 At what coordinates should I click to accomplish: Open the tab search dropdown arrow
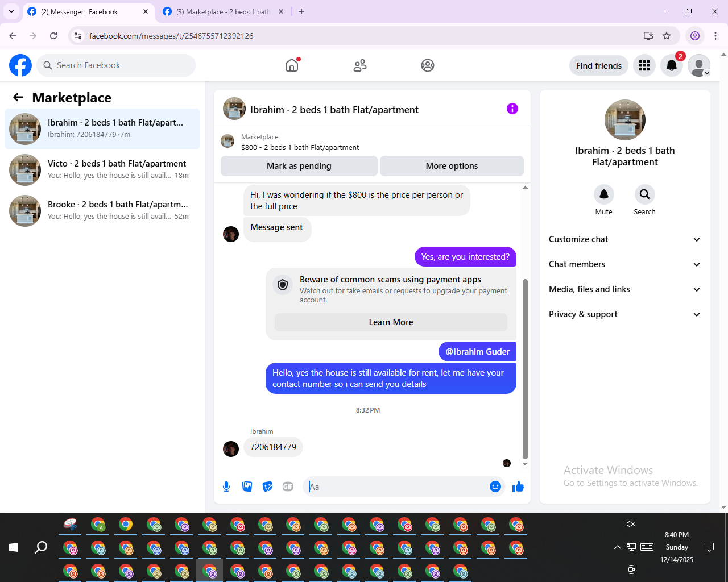(x=11, y=11)
